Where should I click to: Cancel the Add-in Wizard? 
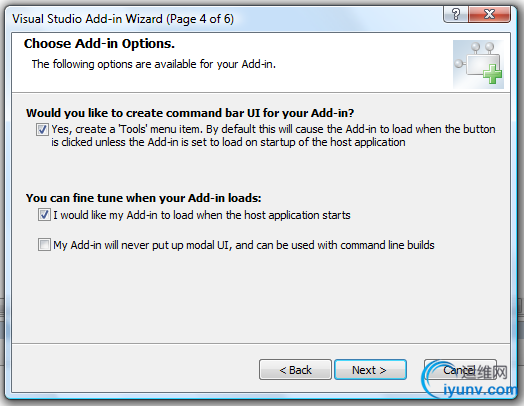tap(460, 370)
